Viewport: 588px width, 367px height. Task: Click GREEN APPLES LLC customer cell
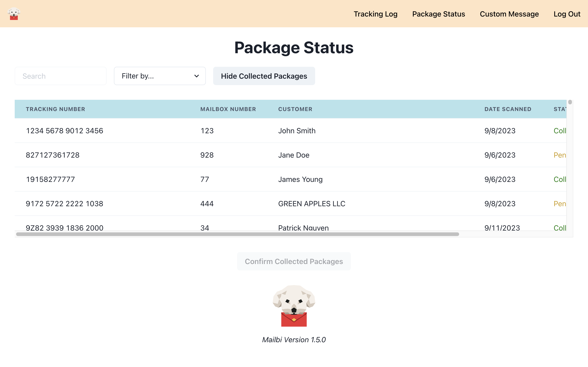312,203
